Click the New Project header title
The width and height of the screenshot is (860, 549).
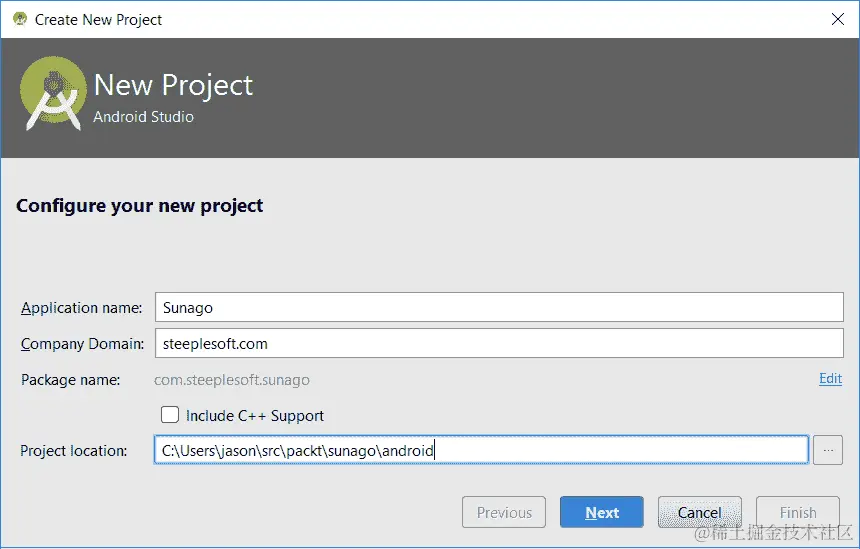pyautogui.click(x=173, y=86)
